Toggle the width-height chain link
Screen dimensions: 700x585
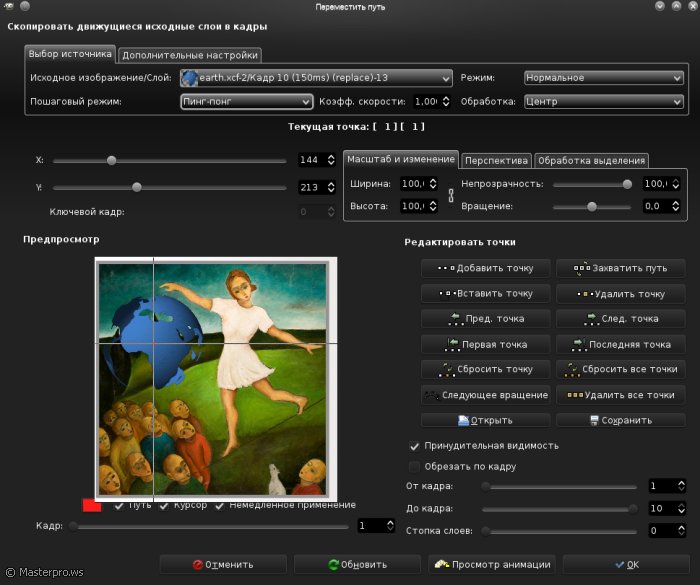(x=451, y=195)
